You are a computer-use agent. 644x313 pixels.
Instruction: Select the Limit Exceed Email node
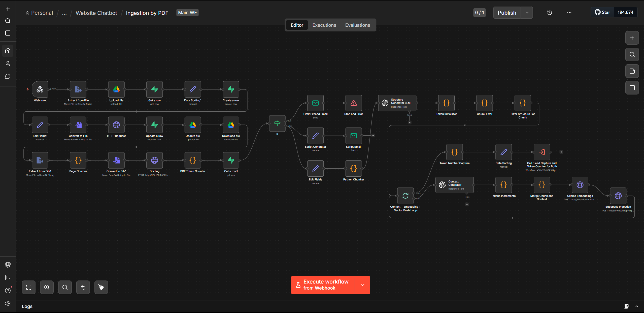(x=315, y=103)
